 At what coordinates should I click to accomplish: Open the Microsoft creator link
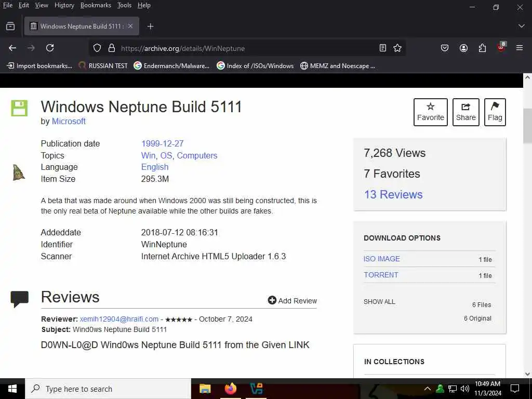click(x=69, y=121)
